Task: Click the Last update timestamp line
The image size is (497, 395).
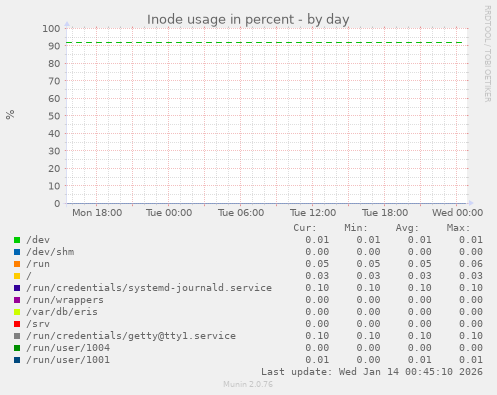Action: (372, 372)
